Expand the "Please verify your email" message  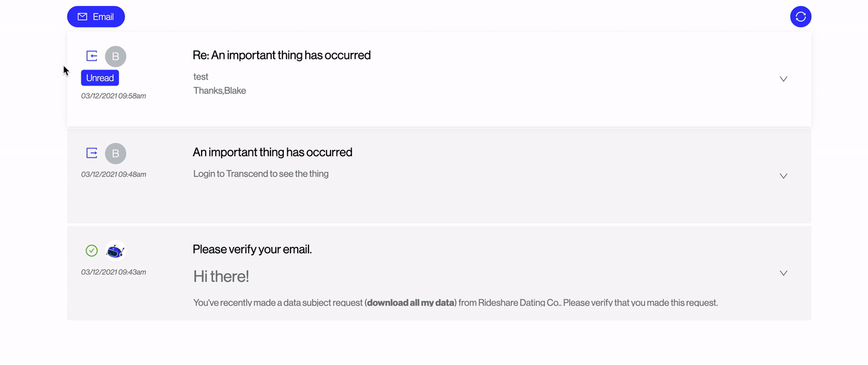pyautogui.click(x=784, y=273)
